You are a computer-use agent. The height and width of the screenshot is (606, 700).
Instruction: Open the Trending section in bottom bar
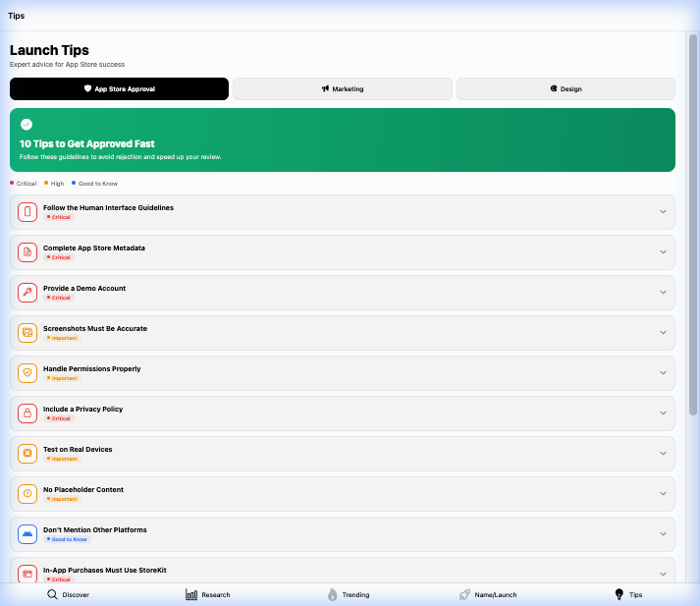coord(349,594)
